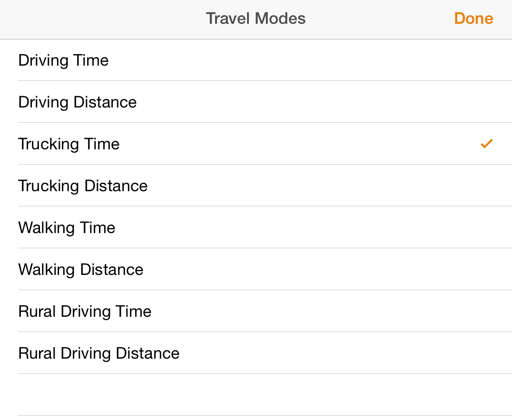
Task: Choose Driving Distance from the list
Action: (x=78, y=102)
